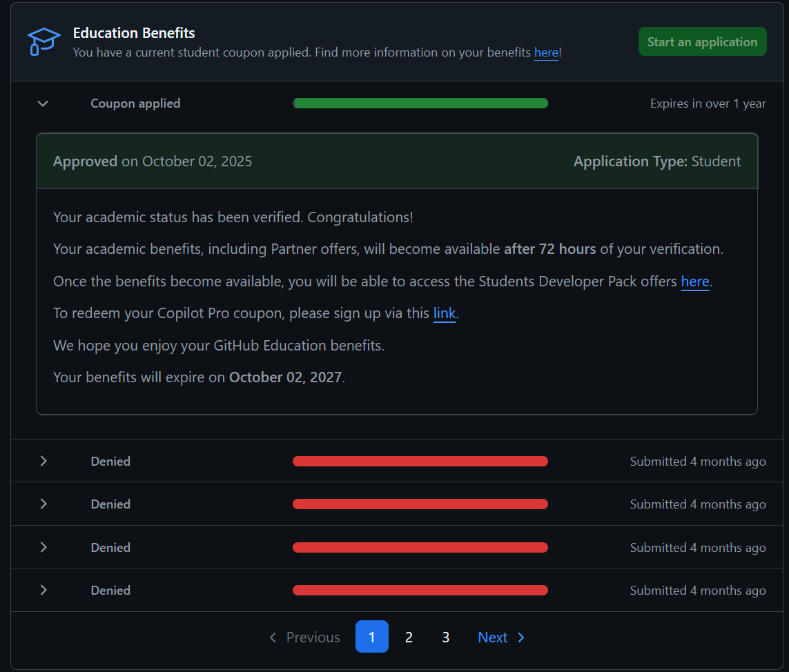The width and height of the screenshot is (789, 672).
Task: Open the benefits information 'here' link in header
Action: (x=545, y=53)
